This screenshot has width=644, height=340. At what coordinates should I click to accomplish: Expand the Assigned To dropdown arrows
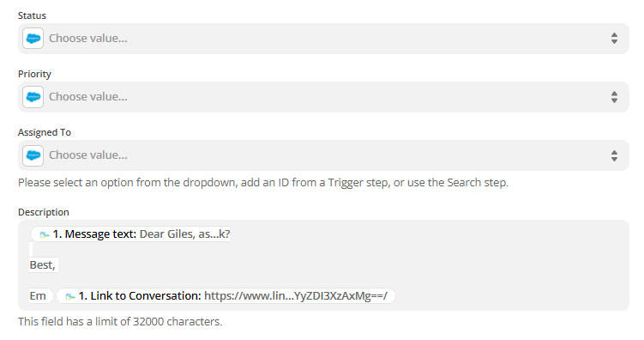pos(614,155)
